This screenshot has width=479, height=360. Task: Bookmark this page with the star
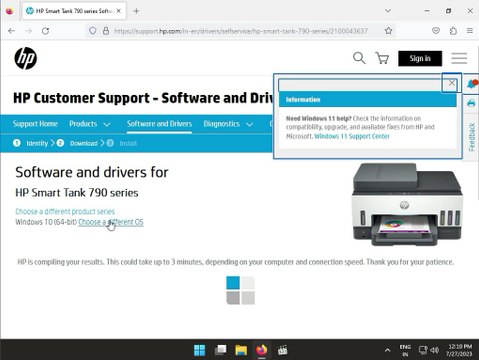[388, 31]
